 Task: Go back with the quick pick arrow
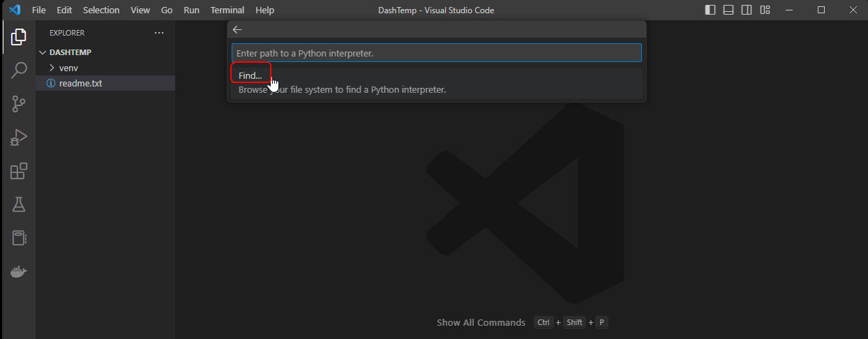tap(237, 29)
